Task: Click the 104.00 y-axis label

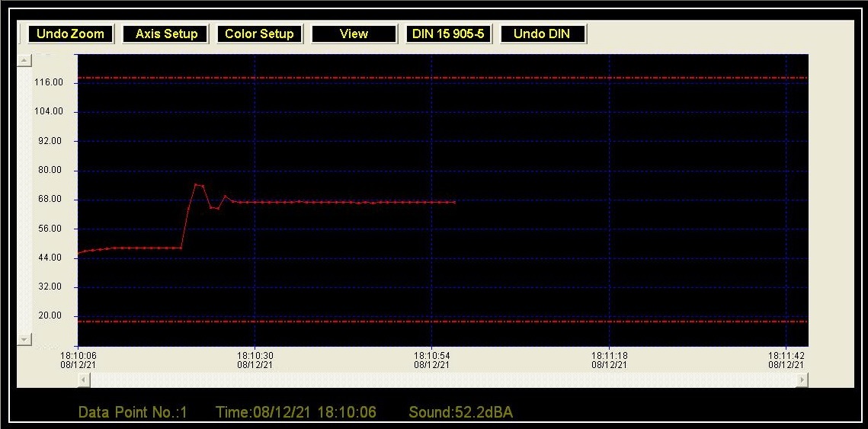Action: (50, 111)
